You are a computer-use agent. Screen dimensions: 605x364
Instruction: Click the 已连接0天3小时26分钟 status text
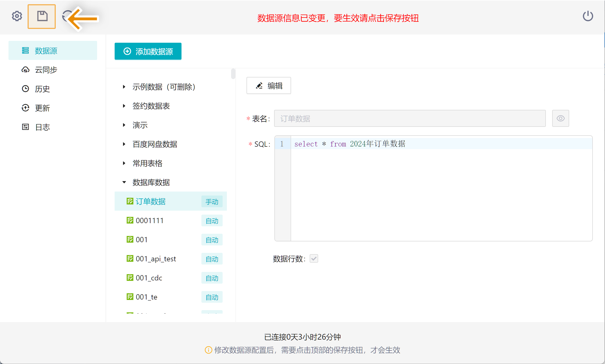(x=302, y=337)
